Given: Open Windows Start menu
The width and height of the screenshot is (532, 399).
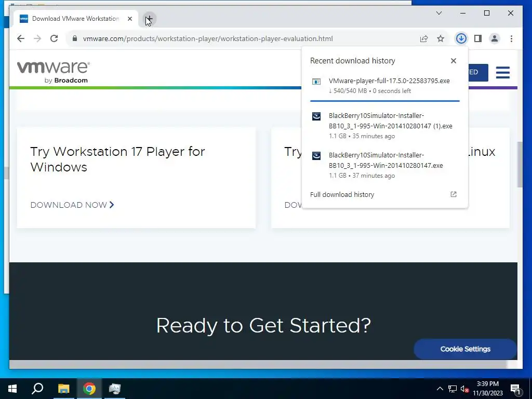Looking at the screenshot, I should (x=12, y=389).
